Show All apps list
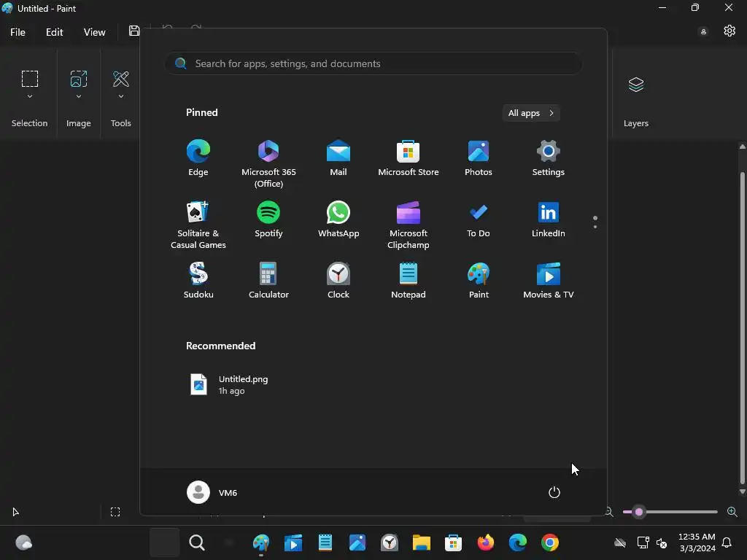The height and width of the screenshot is (560, 747). (x=531, y=113)
